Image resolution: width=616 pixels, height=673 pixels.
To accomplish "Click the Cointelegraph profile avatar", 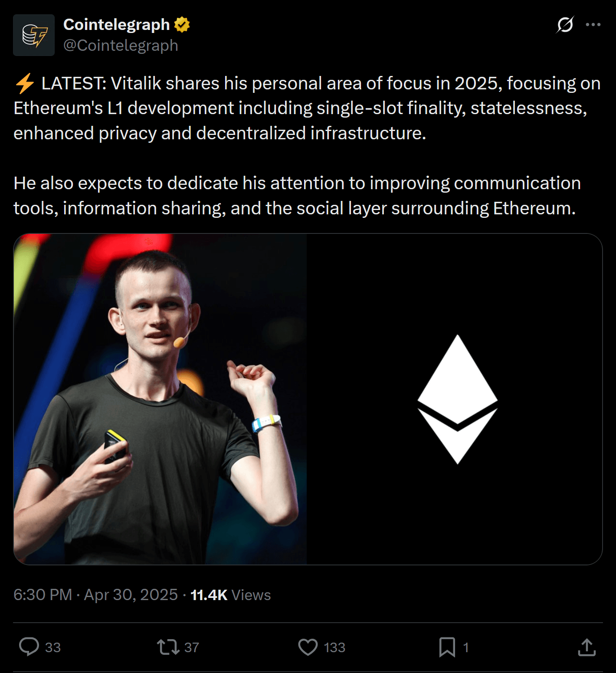I will click(x=34, y=35).
